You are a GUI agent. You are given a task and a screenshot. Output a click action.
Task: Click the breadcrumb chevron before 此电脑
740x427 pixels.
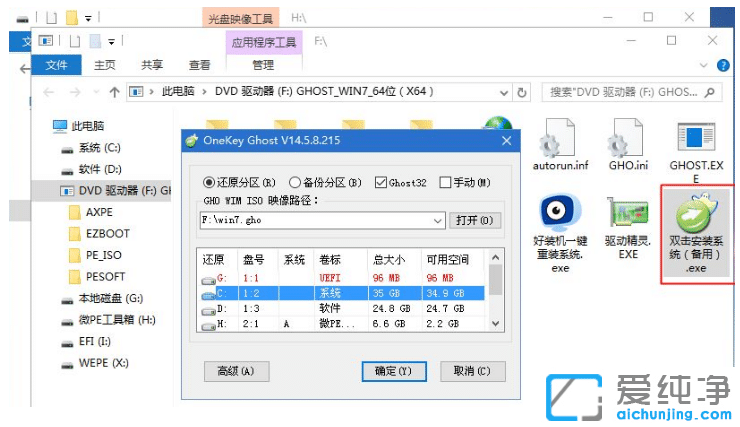[151, 92]
